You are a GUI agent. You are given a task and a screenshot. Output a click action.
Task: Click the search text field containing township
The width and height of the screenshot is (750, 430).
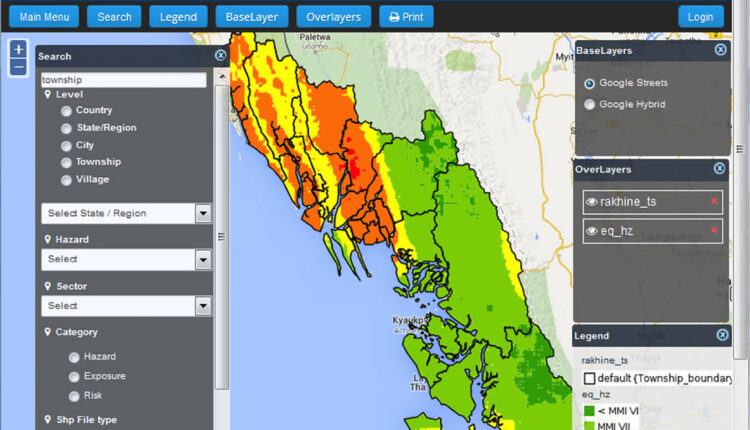click(x=123, y=79)
